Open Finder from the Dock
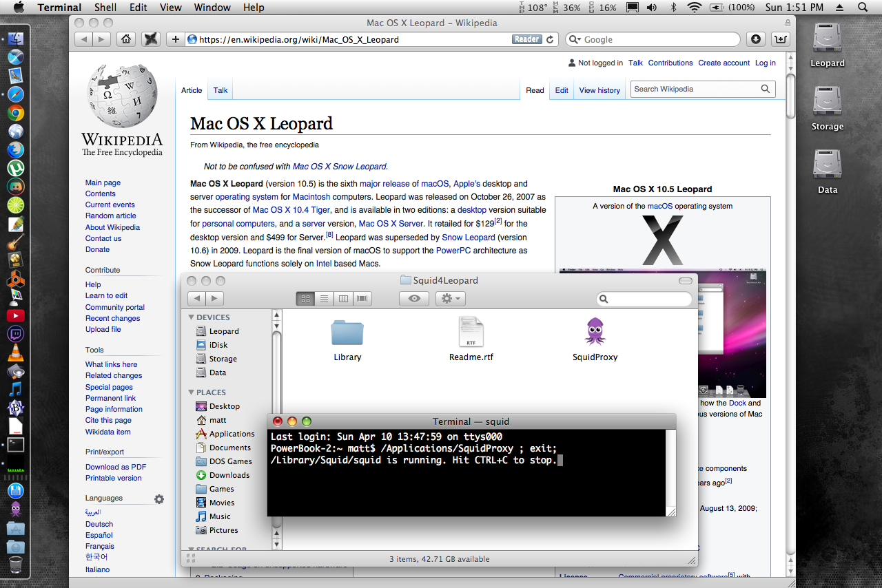This screenshot has width=882, height=588. (16, 39)
